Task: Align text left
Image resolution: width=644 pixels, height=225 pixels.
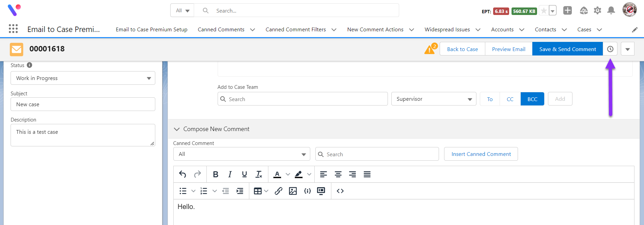Action: click(x=324, y=174)
